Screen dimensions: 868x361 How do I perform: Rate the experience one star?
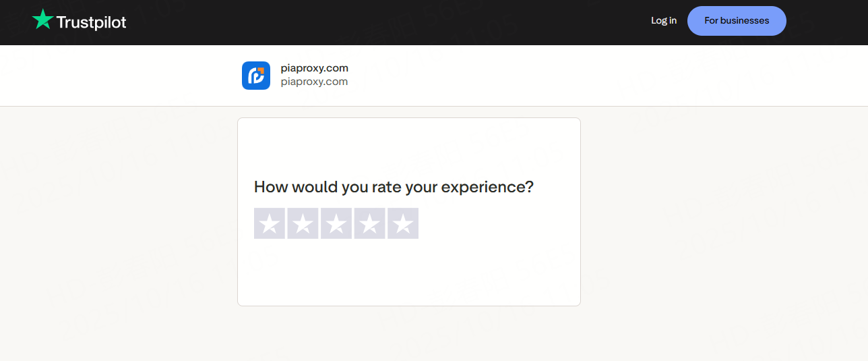(270, 223)
